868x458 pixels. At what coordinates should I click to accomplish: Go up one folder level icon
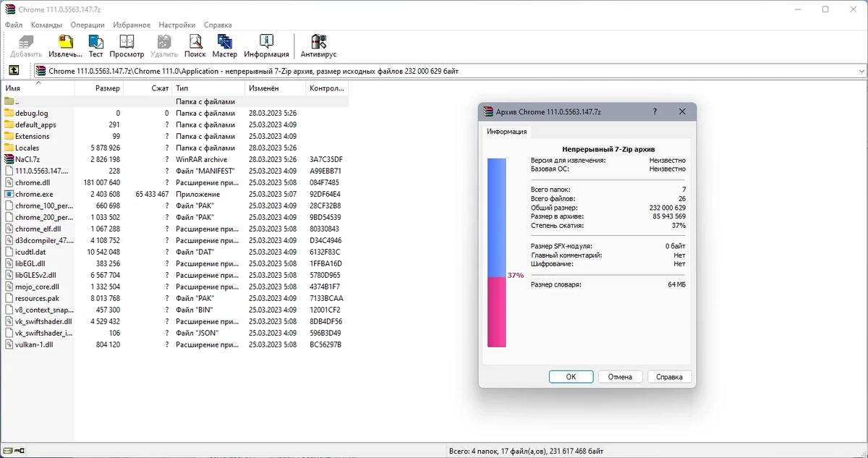click(14, 71)
